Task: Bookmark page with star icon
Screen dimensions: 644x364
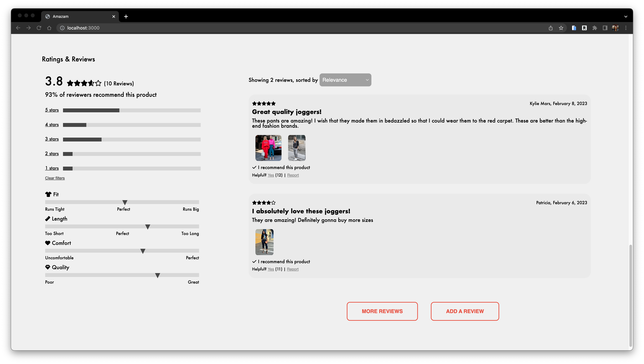Action: (561, 28)
